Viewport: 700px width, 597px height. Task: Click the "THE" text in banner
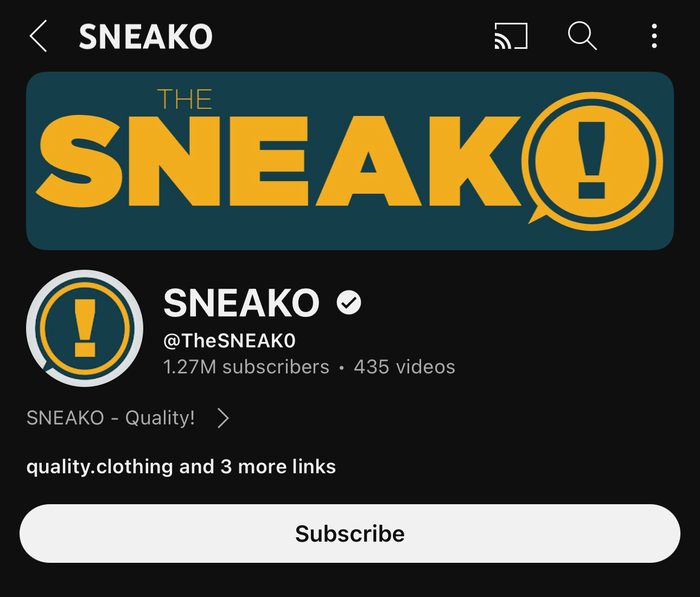[184, 100]
